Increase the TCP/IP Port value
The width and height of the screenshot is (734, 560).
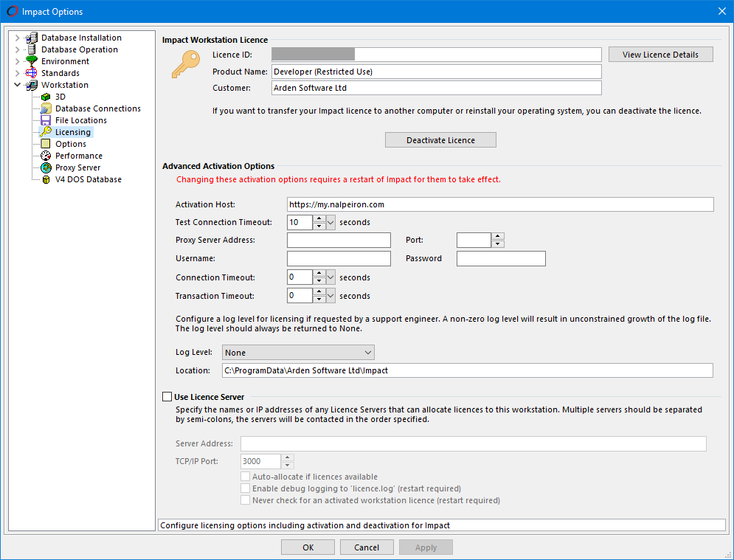[x=288, y=458]
